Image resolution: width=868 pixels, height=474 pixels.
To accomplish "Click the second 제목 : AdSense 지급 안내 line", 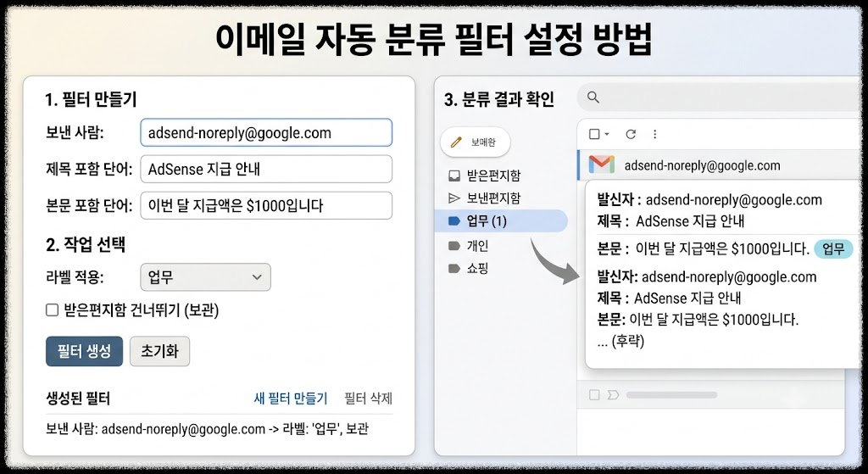I will click(670, 298).
